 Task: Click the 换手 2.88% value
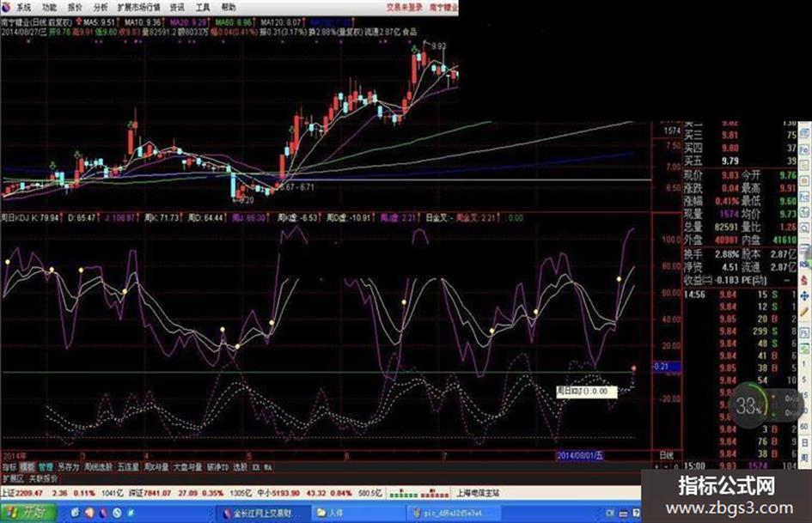727,255
